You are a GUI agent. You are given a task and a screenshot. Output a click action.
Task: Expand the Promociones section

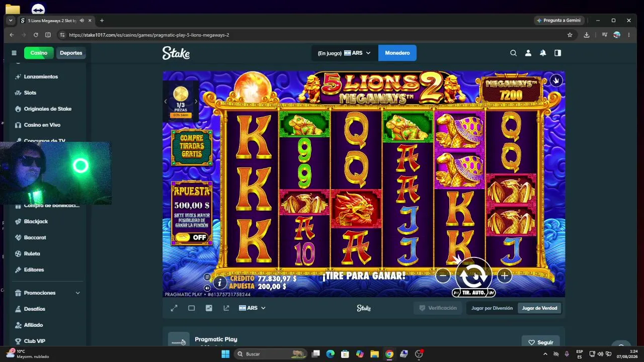48,293
